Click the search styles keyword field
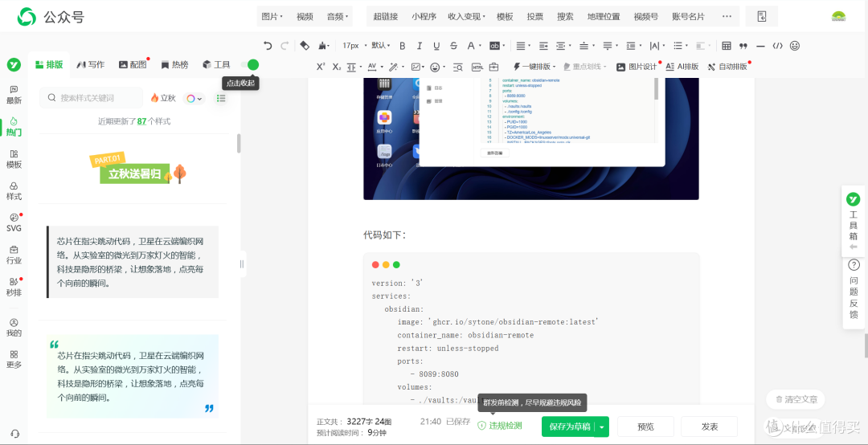This screenshot has width=868, height=445. 92,98
